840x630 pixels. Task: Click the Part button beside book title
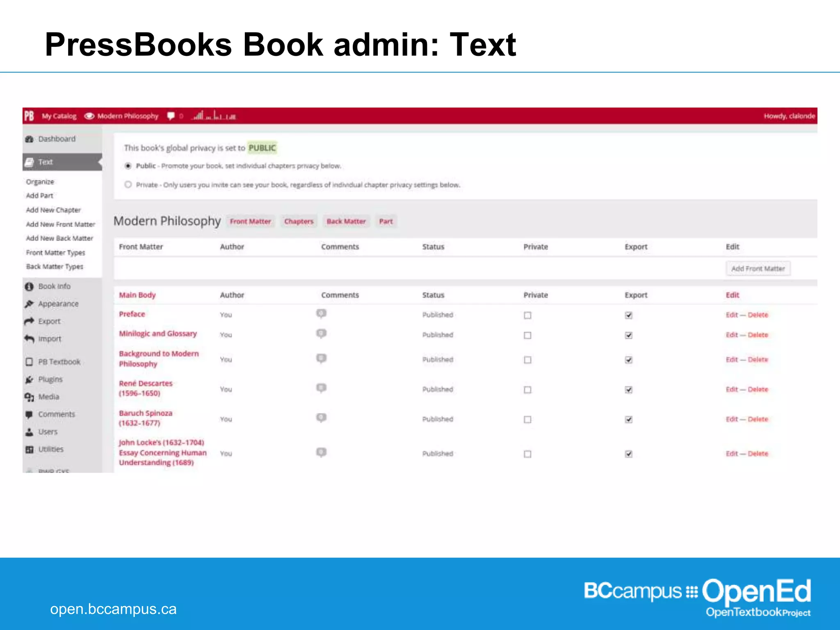point(386,221)
